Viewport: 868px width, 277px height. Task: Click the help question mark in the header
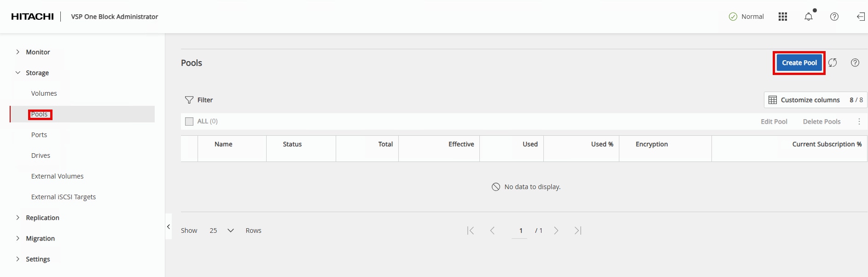[834, 17]
